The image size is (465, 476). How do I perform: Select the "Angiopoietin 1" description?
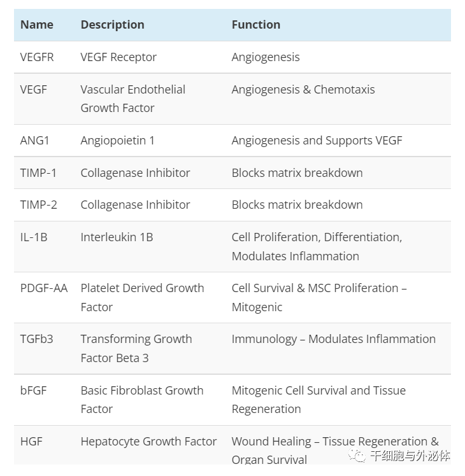tap(117, 141)
